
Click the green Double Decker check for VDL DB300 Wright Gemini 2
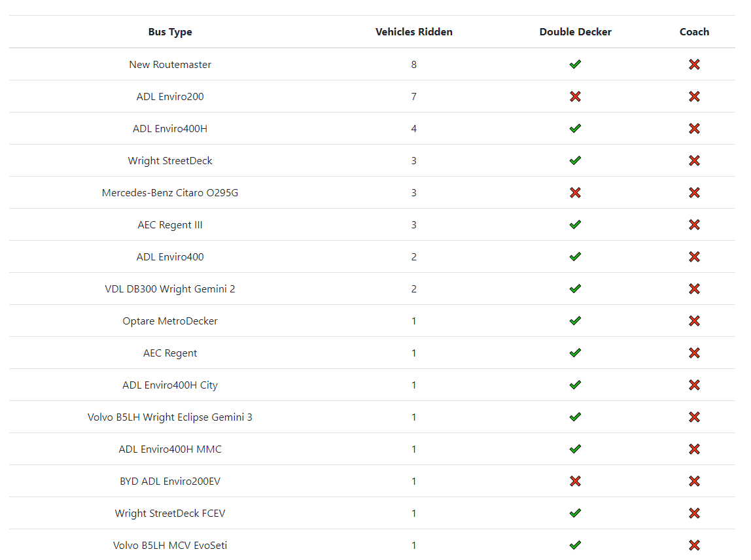575,289
